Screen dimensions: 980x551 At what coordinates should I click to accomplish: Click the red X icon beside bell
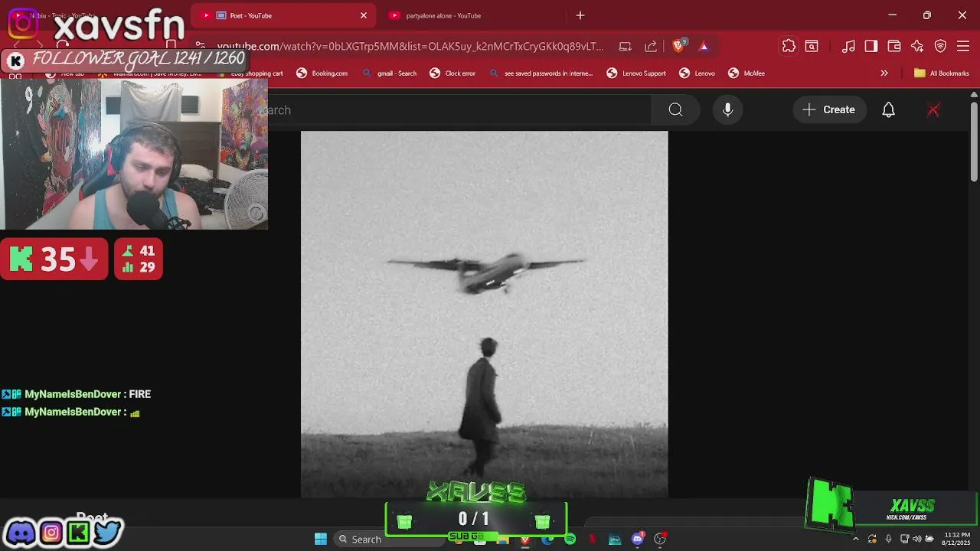click(x=933, y=109)
